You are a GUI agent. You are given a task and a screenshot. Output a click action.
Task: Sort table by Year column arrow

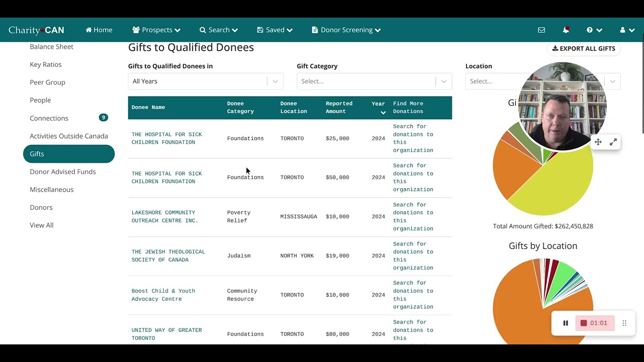coord(383,113)
